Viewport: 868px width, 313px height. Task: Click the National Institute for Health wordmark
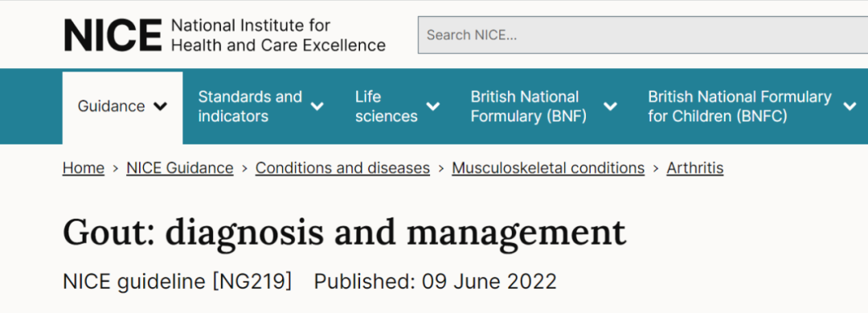pos(278,35)
